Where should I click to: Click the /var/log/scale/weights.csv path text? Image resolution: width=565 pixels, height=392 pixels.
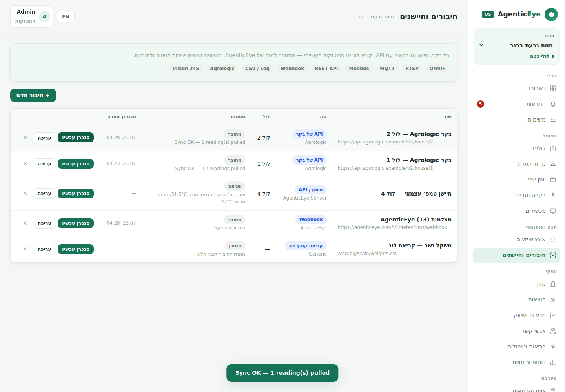[368, 254]
